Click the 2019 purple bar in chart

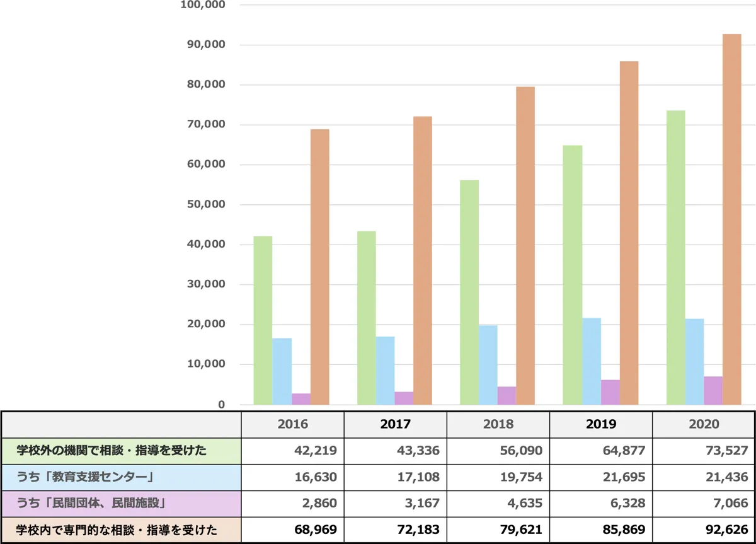tap(610, 392)
